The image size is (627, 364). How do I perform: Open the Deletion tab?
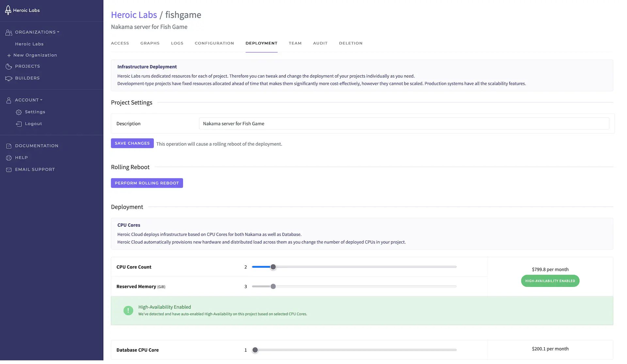coord(350,43)
